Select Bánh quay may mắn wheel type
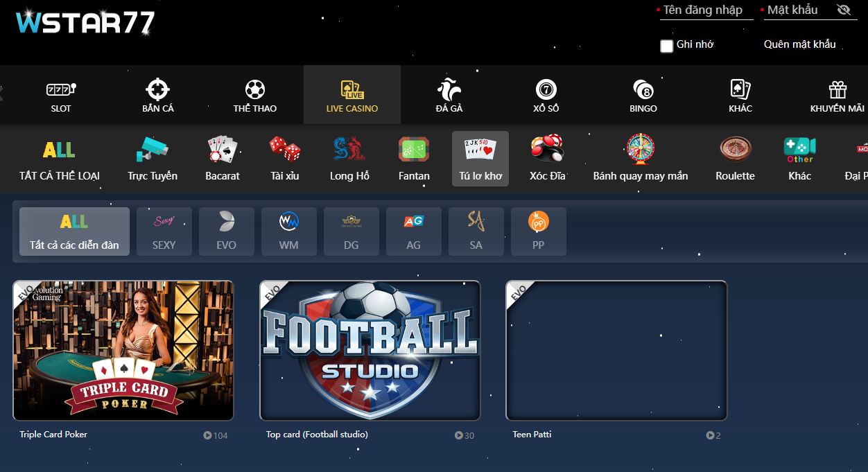868x472 pixels. click(641, 159)
